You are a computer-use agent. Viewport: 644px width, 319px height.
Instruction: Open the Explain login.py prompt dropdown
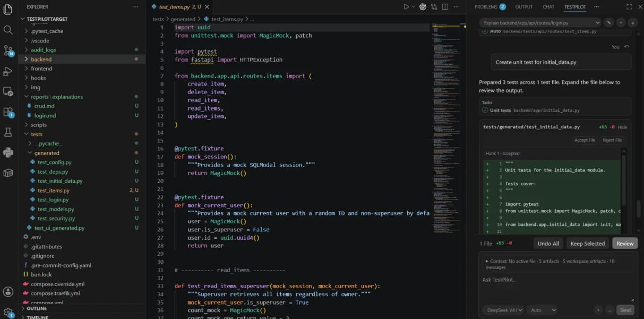pyautogui.click(x=540, y=23)
